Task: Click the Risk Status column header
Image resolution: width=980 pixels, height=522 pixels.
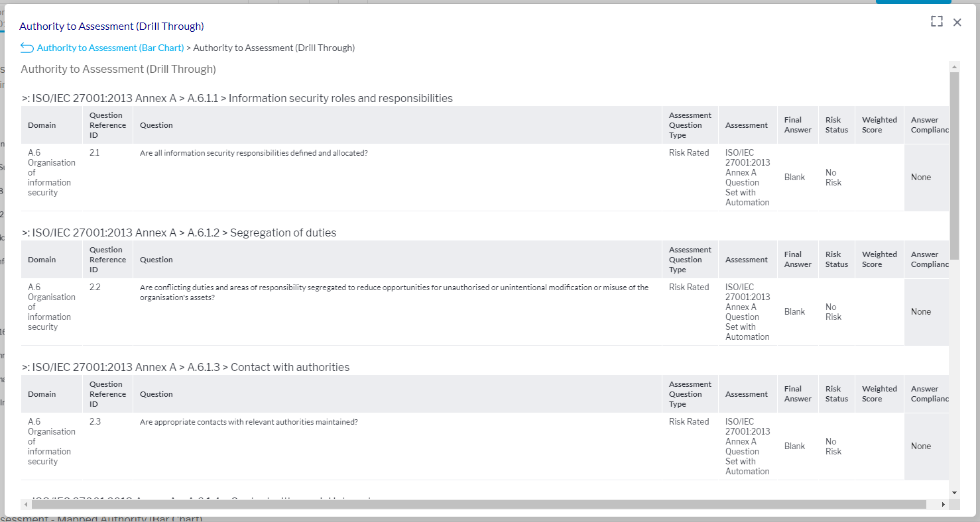Action: pos(836,125)
